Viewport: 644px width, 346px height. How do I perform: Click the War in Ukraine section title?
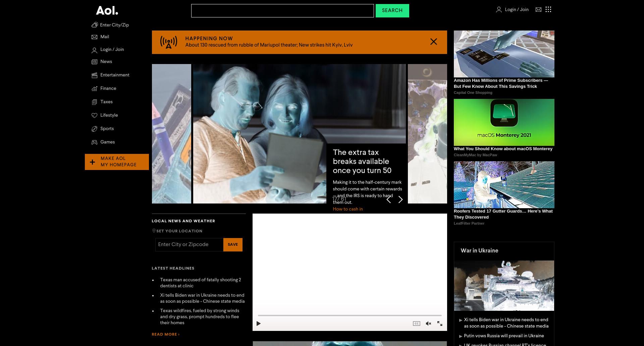tap(479, 251)
